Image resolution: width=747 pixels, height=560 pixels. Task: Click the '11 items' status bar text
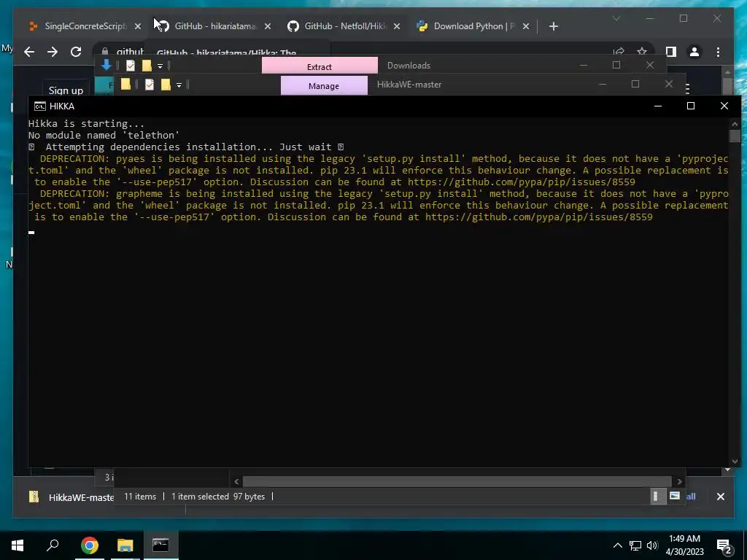pos(140,496)
